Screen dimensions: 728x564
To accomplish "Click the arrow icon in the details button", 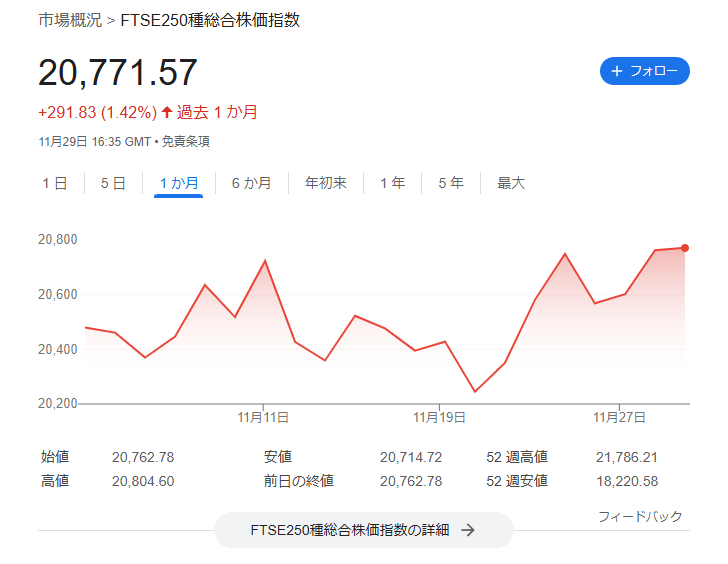I will [x=468, y=530].
